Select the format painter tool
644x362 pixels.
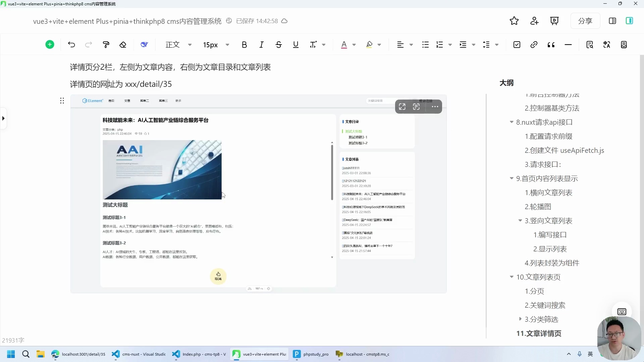click(106, 45)
